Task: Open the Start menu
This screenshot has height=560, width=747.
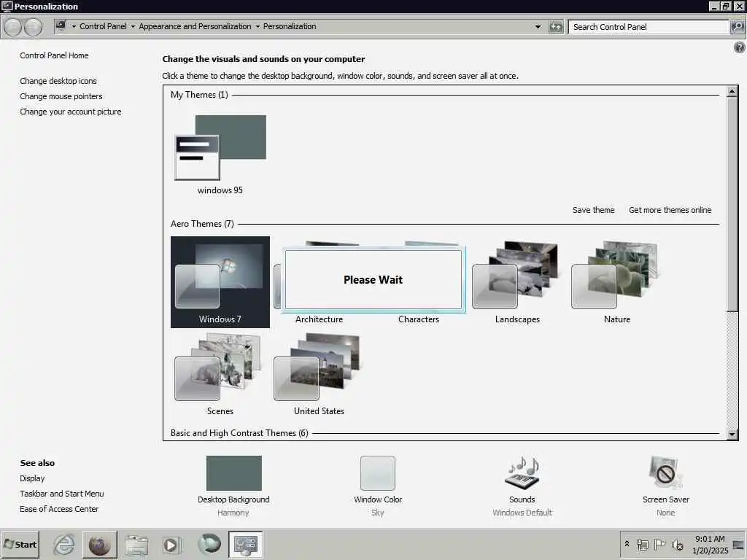Action: (20, 544)
